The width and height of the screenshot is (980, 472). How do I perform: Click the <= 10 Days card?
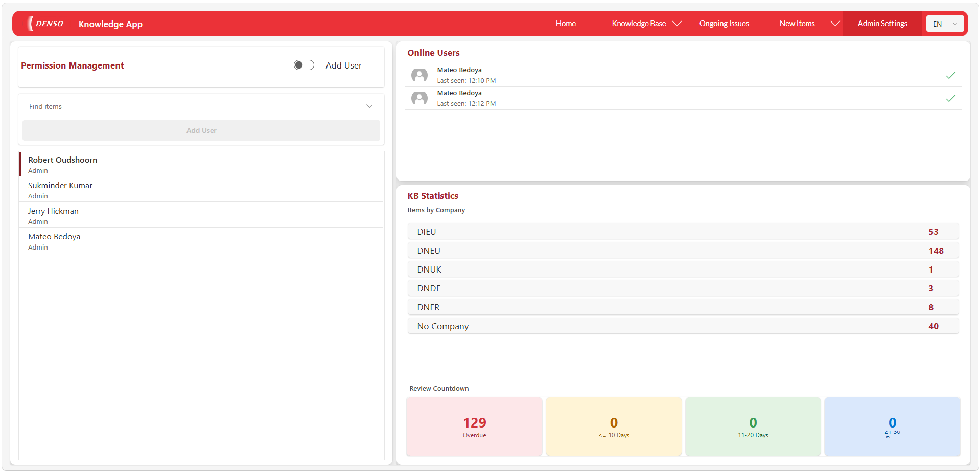coord(614,426)
